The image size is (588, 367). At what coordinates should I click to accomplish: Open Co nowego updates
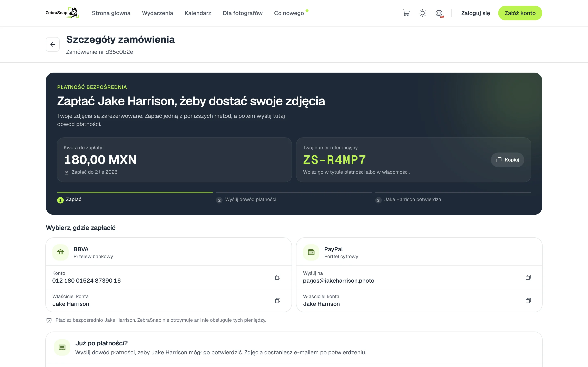coord(289,13)
